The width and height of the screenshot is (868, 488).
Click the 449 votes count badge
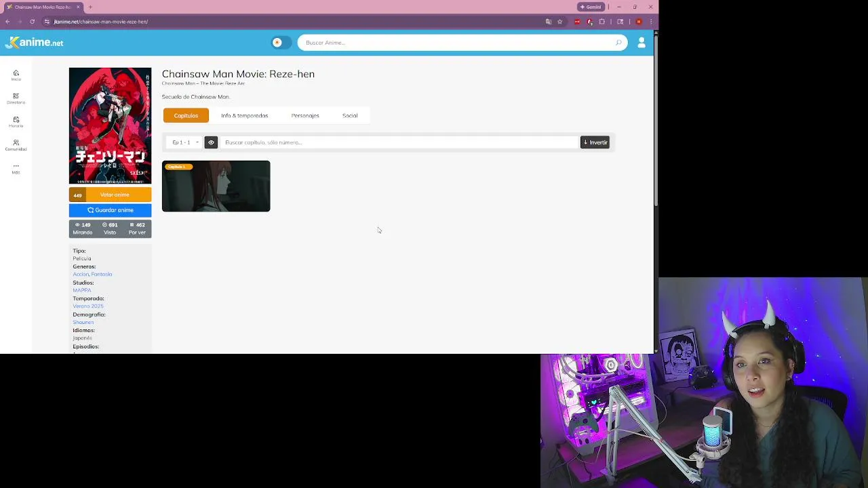pos(77,195)
